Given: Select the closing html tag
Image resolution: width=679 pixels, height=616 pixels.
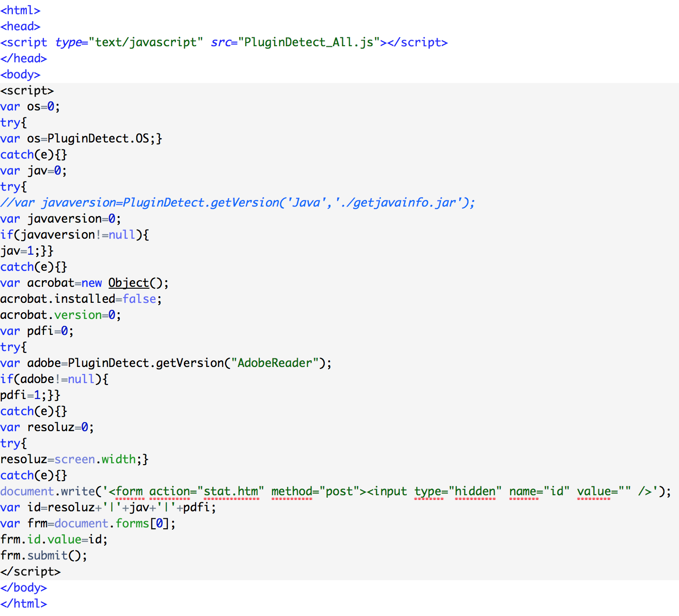Looking at the screenshot, I should point(24,604).
